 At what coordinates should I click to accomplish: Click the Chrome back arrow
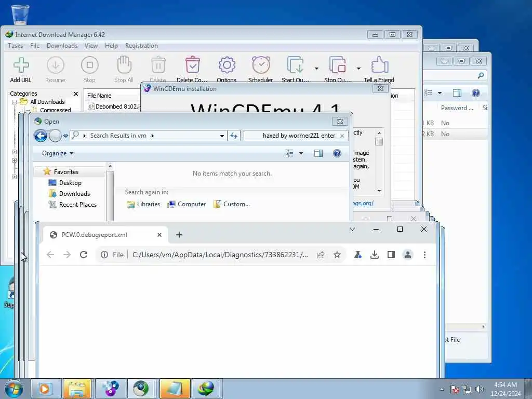tap(50, 255)
